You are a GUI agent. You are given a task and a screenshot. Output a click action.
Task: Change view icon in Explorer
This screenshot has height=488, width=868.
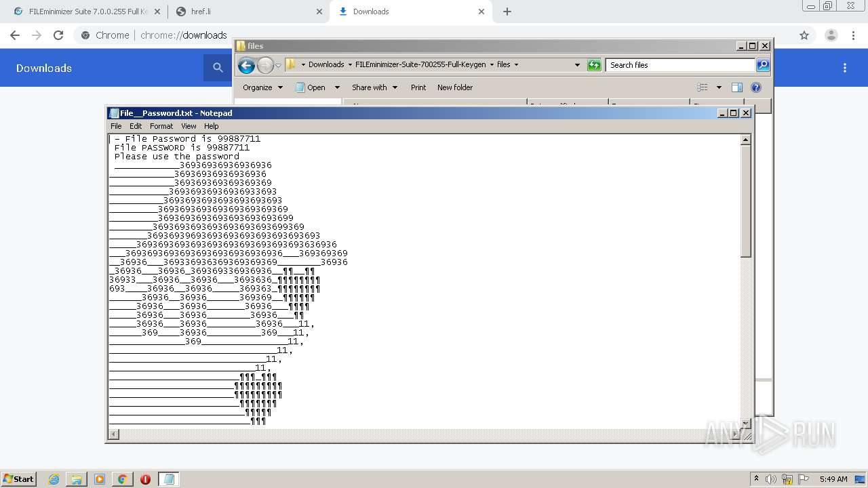point(703,87)
